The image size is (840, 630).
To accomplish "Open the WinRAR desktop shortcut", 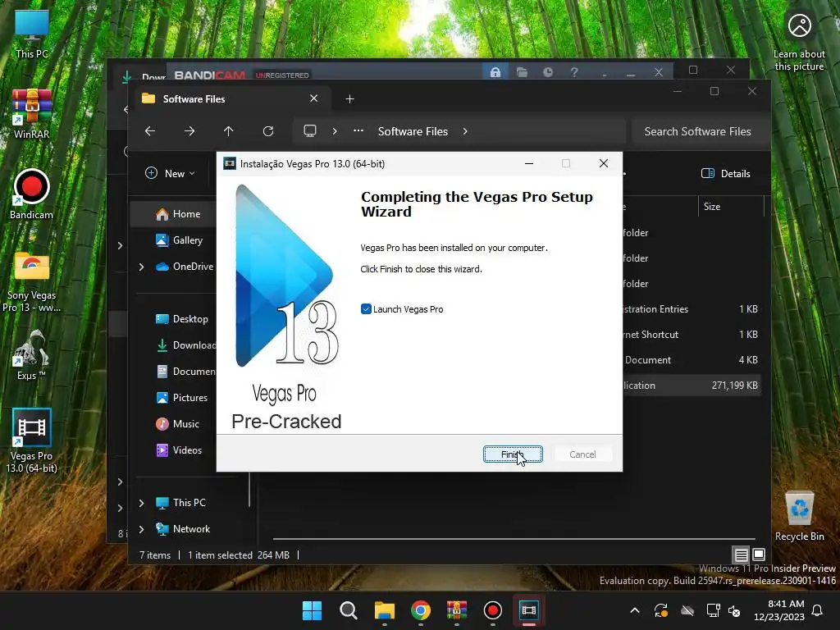I will click(x=32, y=114).
